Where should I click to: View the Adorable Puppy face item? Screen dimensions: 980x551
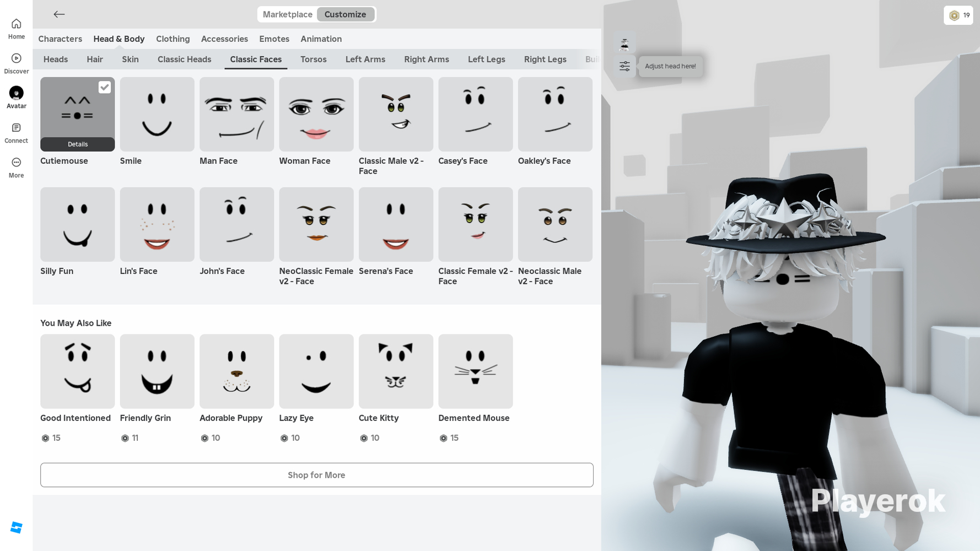click(237, 371)
